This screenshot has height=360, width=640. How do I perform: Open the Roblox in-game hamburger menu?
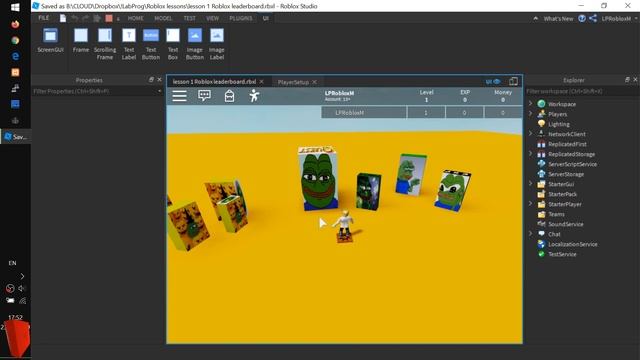[x=179, y=96]
